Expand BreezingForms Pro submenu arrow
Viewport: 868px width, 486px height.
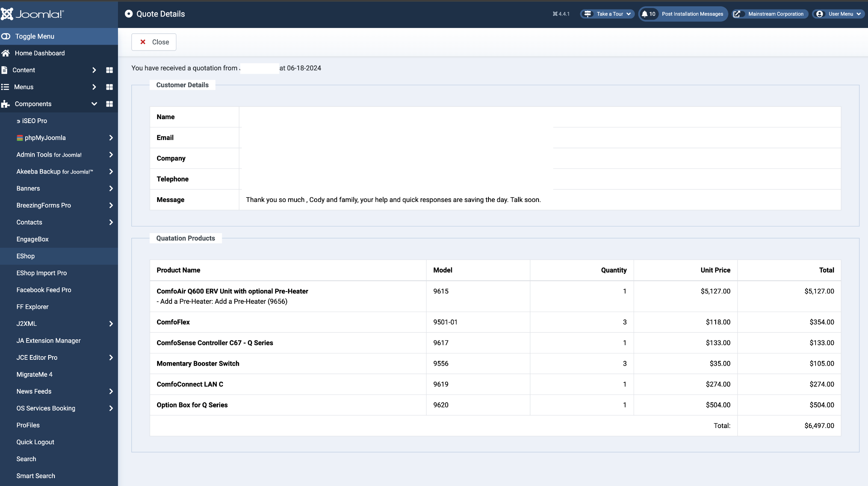[111, 206]
